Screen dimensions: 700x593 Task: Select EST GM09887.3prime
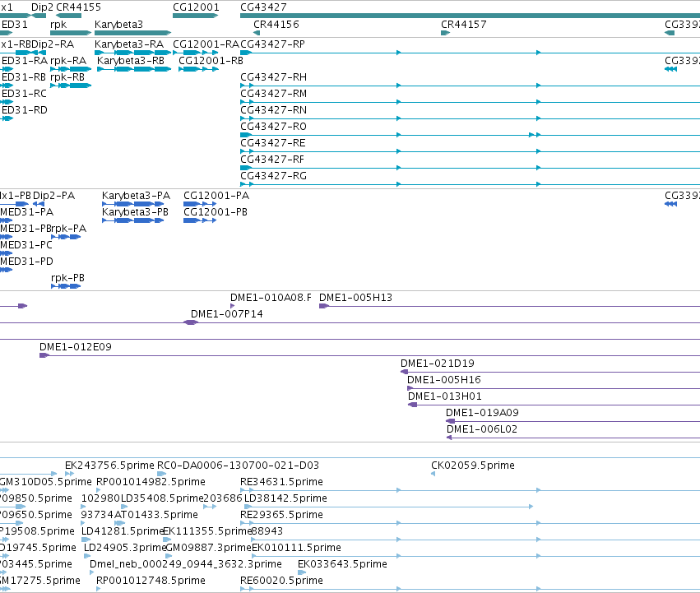pyautogui.click(x=169, y=556)
